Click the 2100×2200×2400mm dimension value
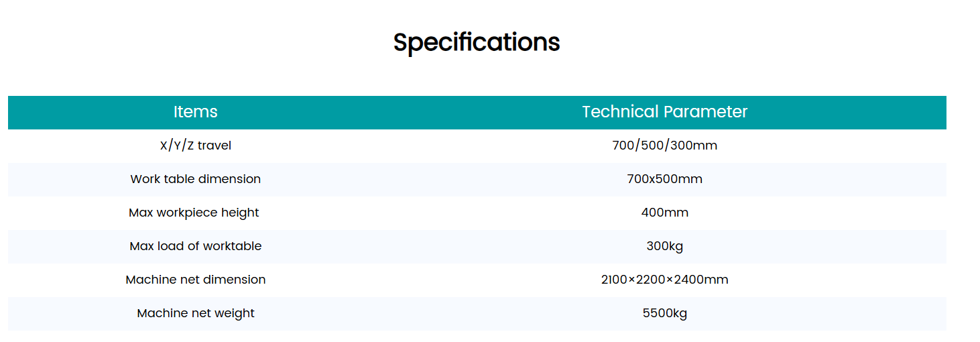This screenshot has width=980, height=342. (664, 280)
